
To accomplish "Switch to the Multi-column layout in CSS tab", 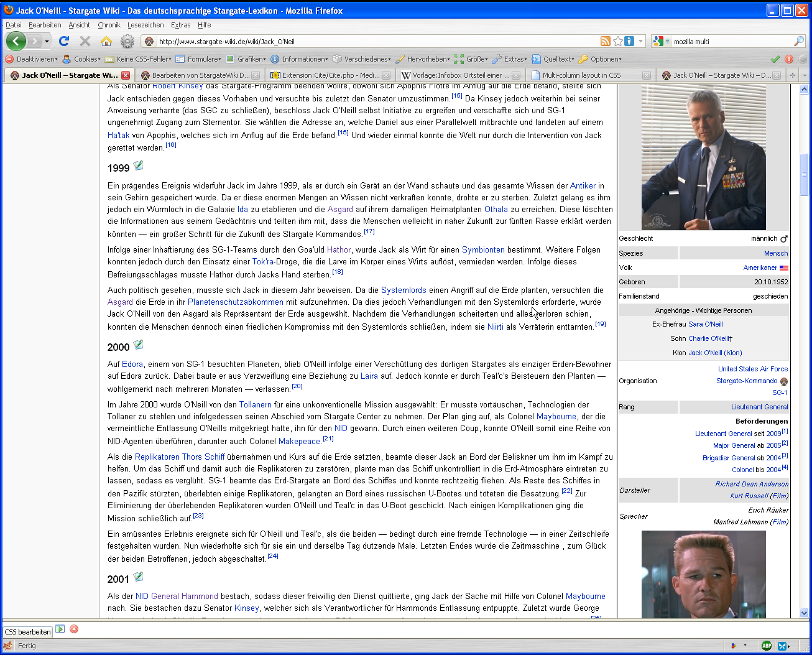I will click(581, 75).
